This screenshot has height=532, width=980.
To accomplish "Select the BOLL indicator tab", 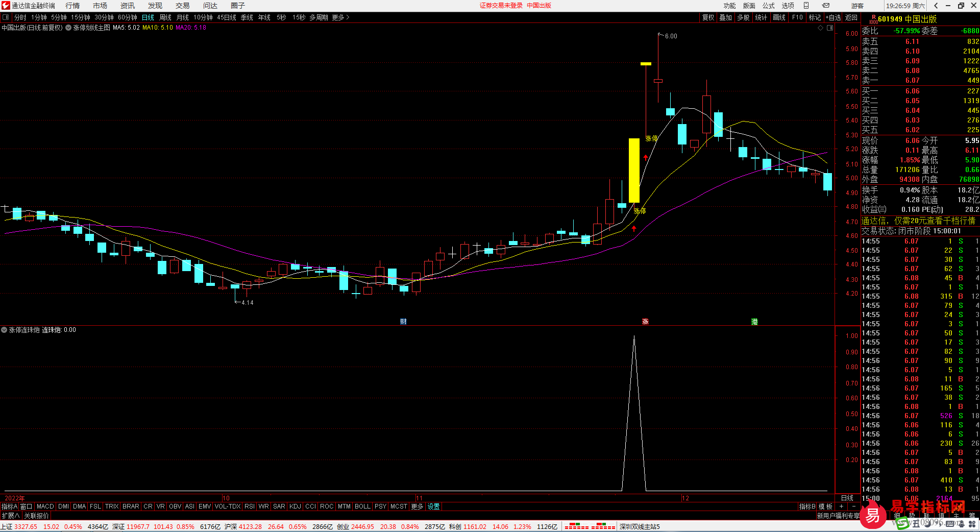I will click(362, 506).
